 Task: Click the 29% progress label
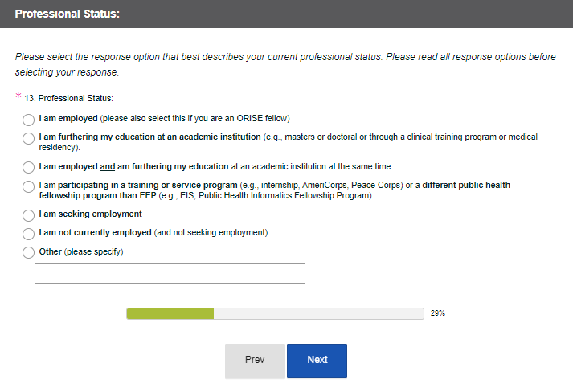coord(438,313)
